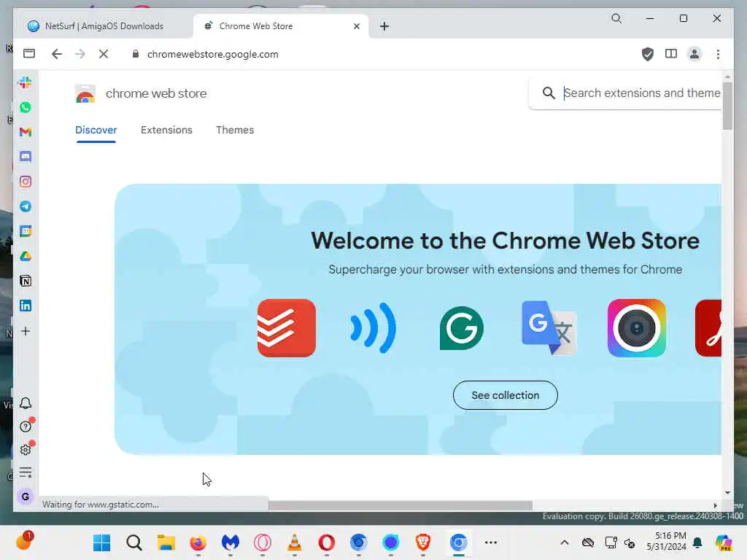Open the sidebar list menu icon

(26, 472)
